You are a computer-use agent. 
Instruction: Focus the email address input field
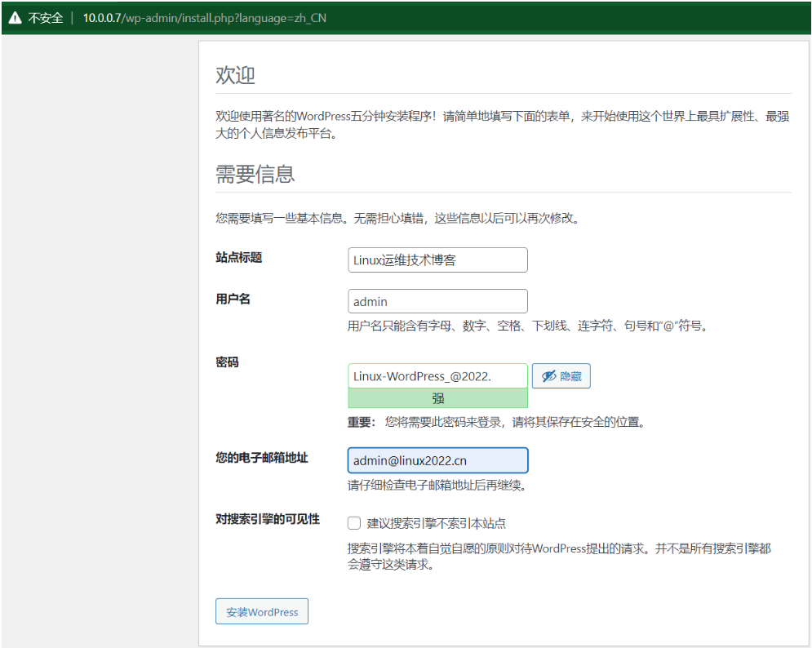(437, 460)
